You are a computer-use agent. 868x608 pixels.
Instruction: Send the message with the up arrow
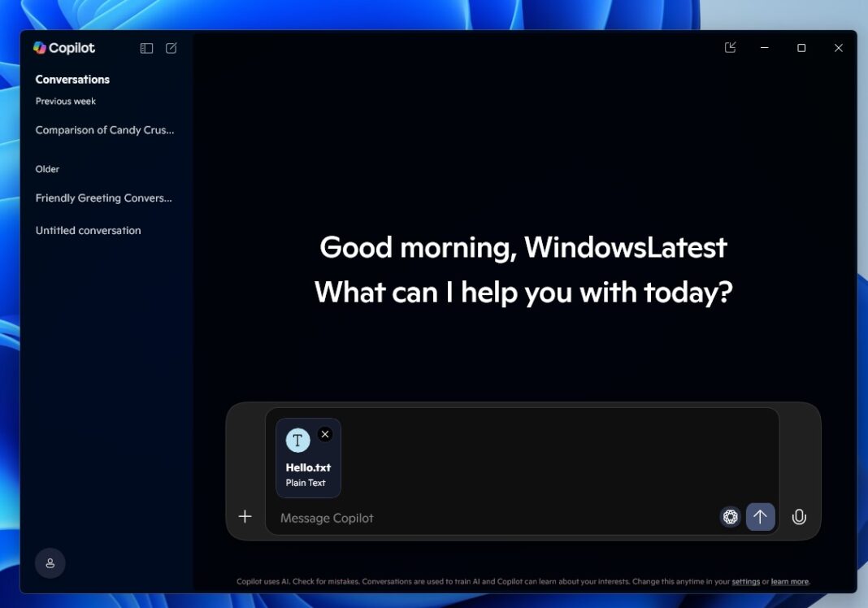point(761,517)
